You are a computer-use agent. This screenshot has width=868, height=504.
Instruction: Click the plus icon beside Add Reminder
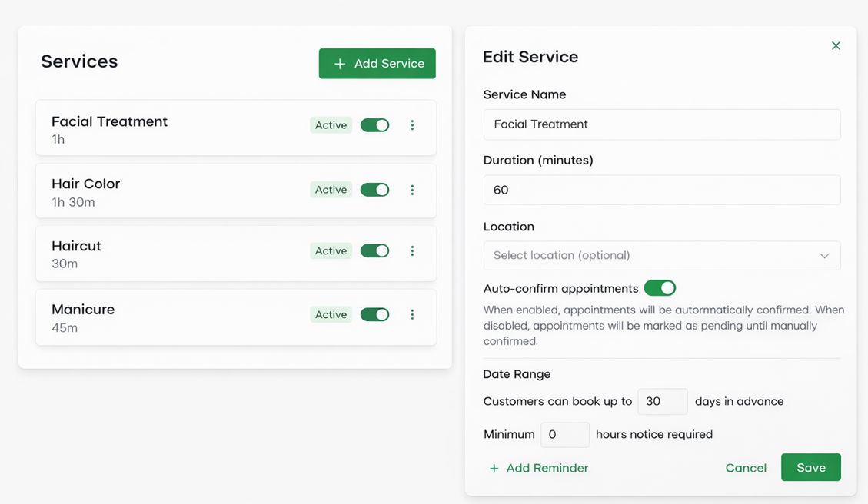pyautogui.click(x=492, y=468)
